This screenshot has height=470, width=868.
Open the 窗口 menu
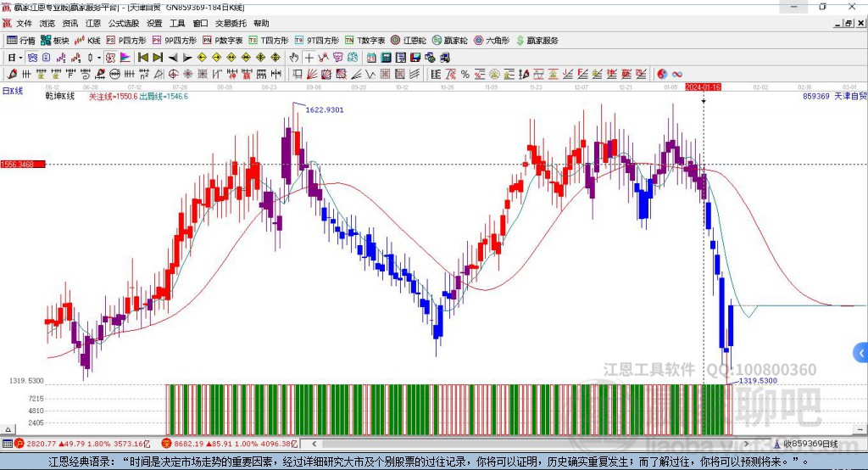pyautogui.click(x=200, y=23)
